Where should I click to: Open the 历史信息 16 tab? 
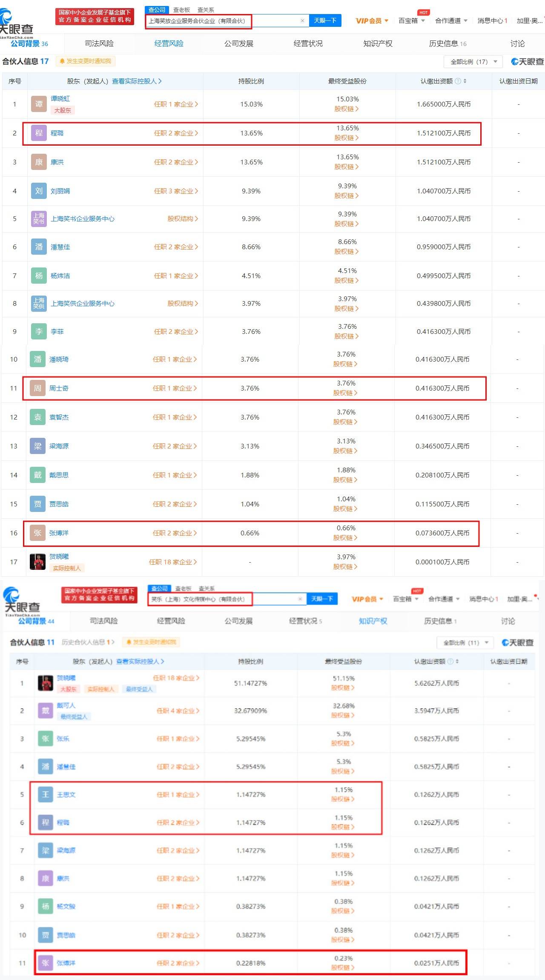point(447,44)
